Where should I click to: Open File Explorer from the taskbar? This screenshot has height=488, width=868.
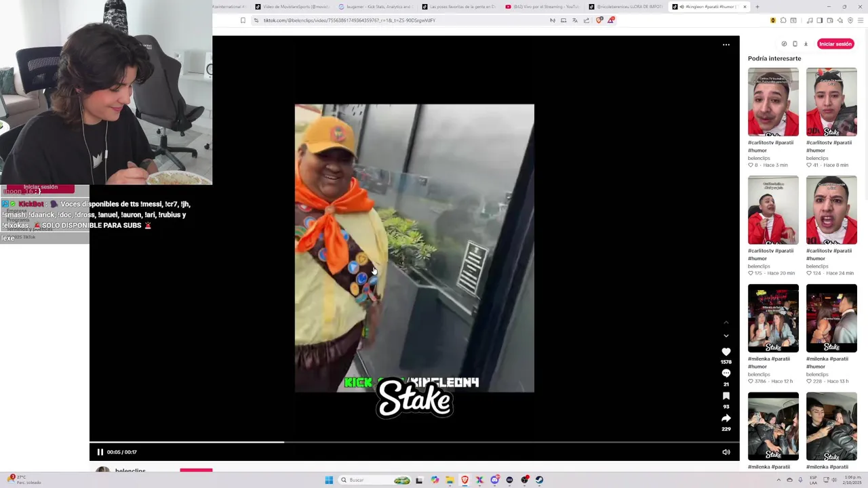click(450, 480)
